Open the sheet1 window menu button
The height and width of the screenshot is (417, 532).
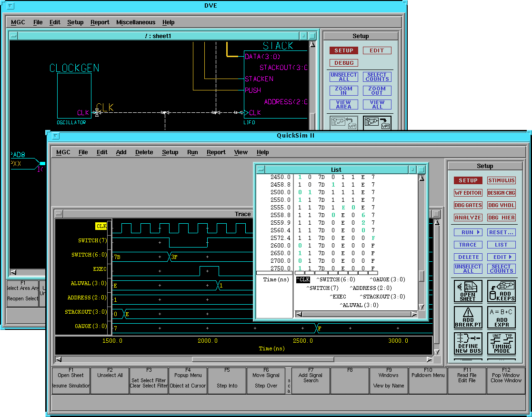(13, 36)
